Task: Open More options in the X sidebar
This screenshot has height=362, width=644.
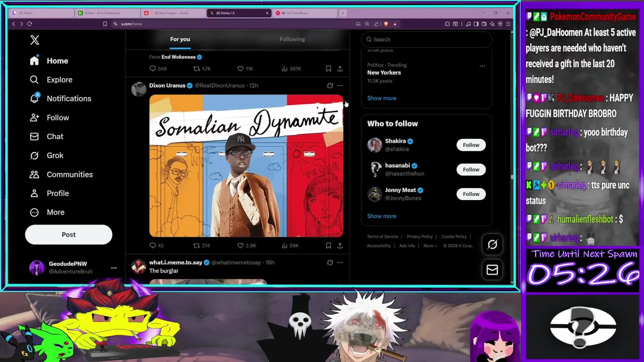Action: click(x=48, y=212)
